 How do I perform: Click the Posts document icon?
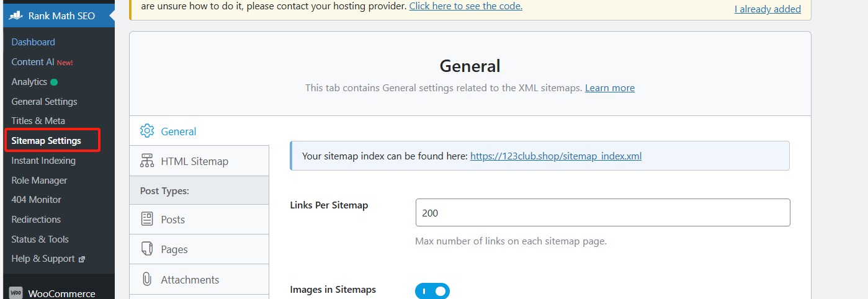147,220
